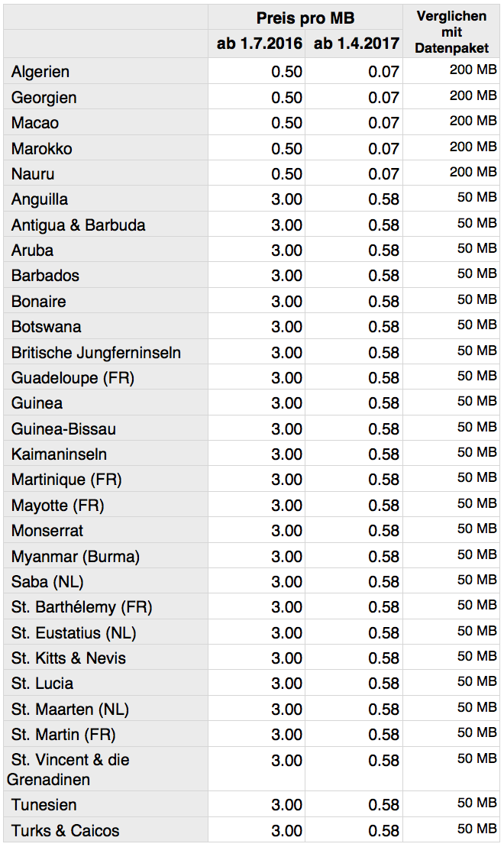
Task: Click the Marokko row label
Action: (42, 148)
